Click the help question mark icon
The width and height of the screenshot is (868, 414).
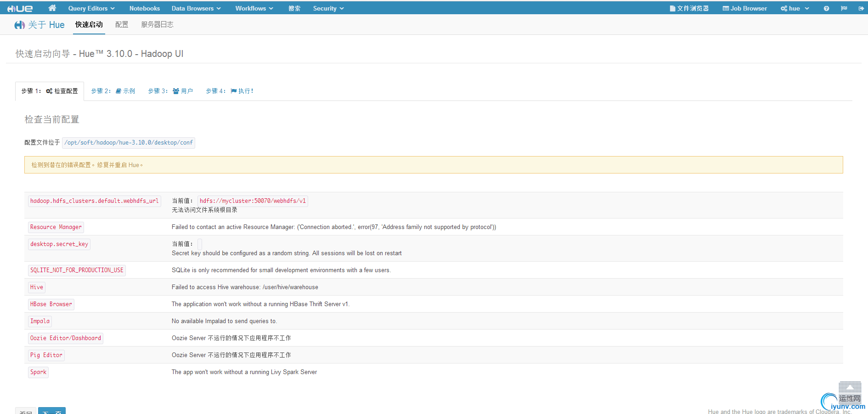826,8
